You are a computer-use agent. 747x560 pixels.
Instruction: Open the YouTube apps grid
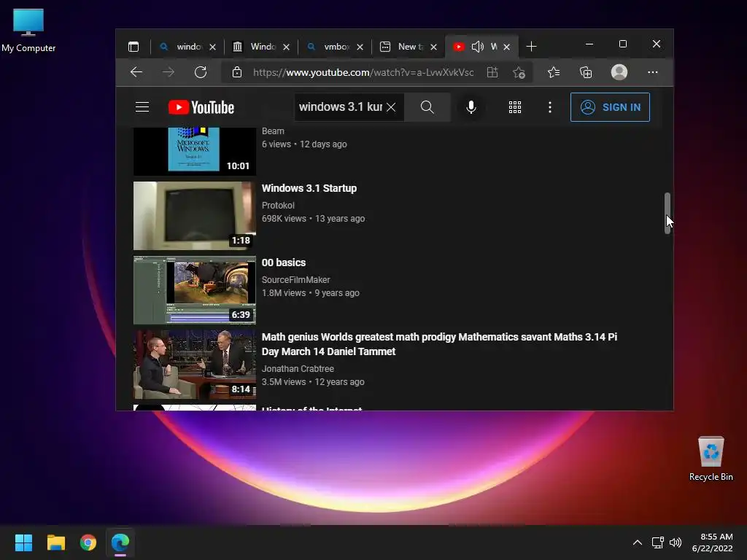tap(515, 107)
